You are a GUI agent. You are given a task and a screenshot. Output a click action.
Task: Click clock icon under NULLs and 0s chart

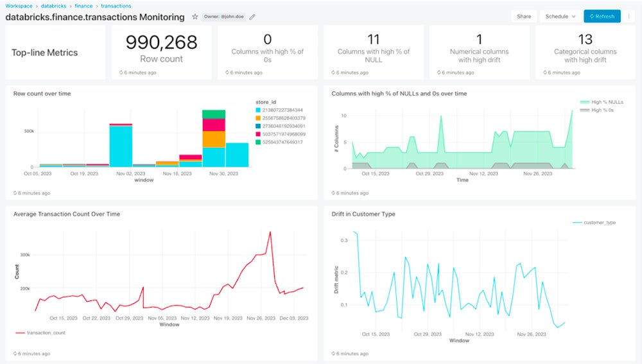(333, 193)
